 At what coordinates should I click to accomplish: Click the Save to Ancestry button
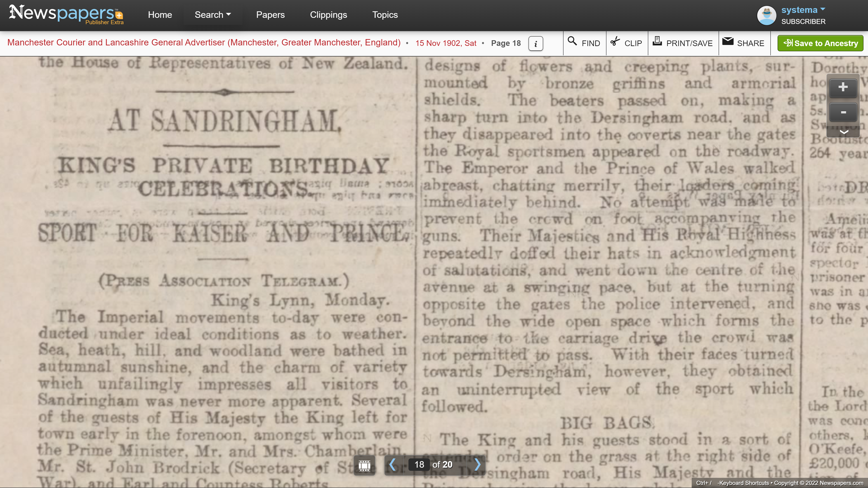(820, 43)
